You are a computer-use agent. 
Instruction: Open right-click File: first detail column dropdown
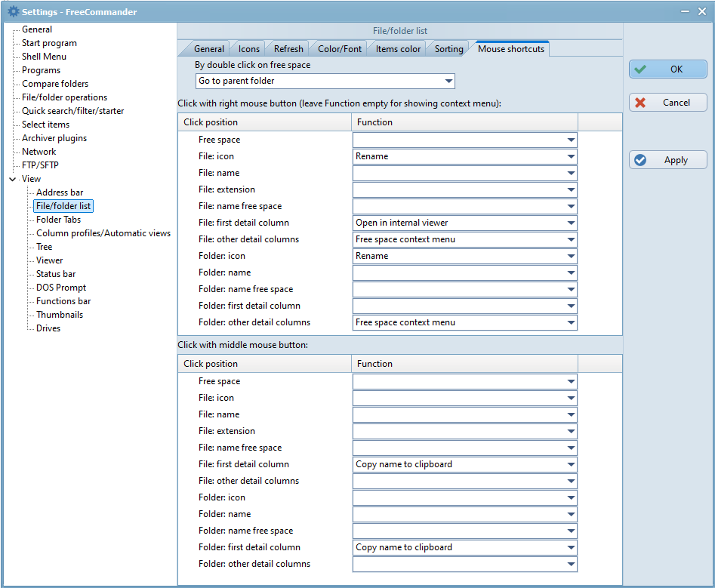(464, 223)
